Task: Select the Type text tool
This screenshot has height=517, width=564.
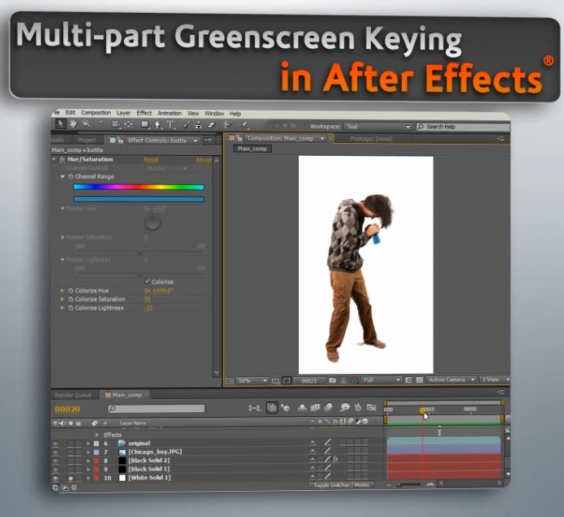Action: [170, 124]
